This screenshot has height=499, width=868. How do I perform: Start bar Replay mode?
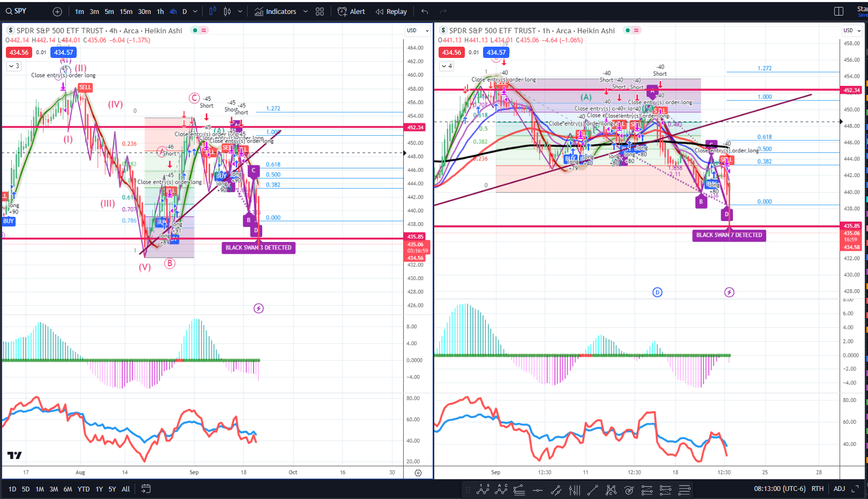click(x=391, y=11)
